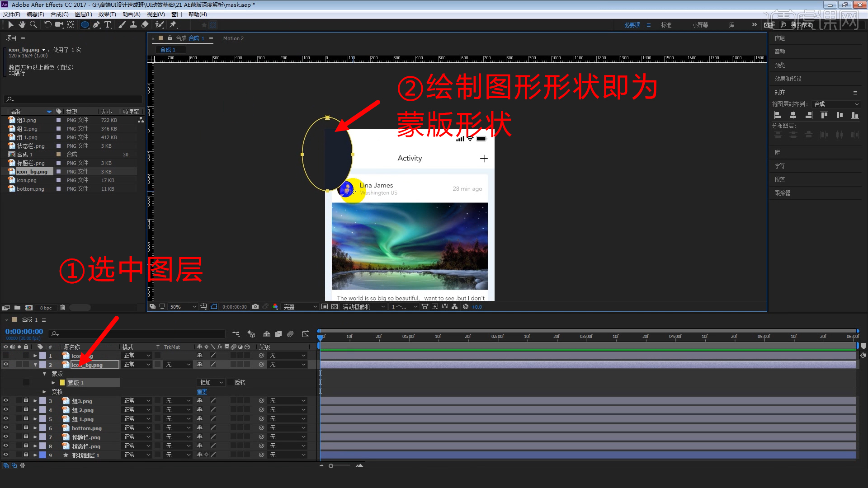Select the Hand tool in the toolbar
868x488 pixels.
coord(22,25)
